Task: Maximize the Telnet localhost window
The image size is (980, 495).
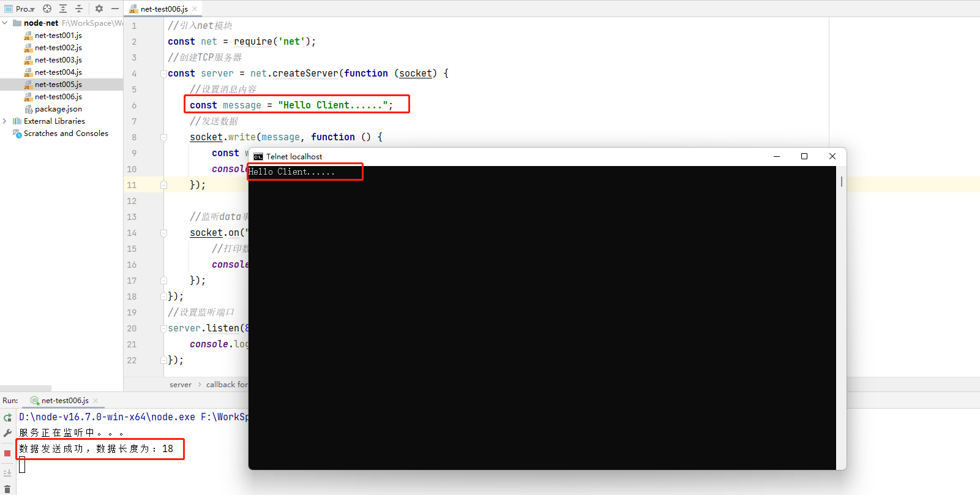Action: (x=804, y=156)
